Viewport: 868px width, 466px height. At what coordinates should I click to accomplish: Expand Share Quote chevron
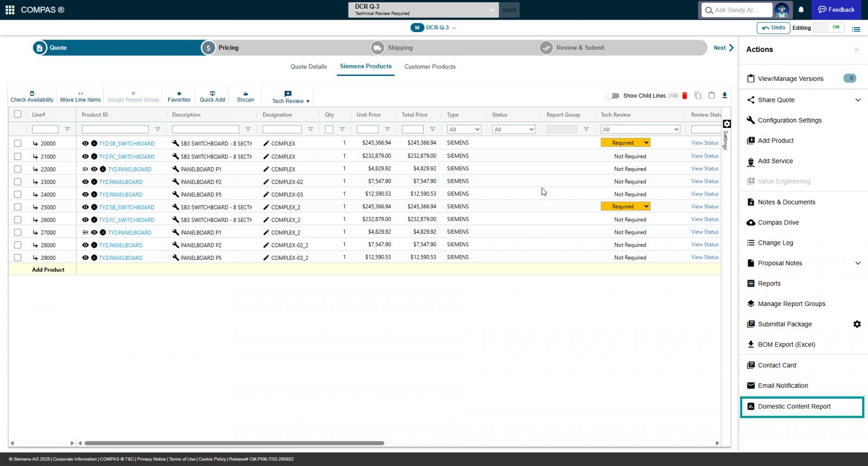point(858,100)
